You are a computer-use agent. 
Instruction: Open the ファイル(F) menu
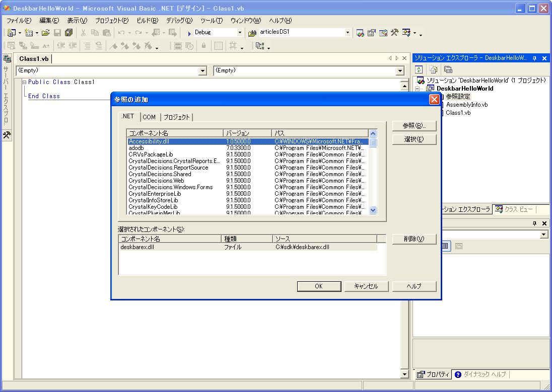point(19,21)
